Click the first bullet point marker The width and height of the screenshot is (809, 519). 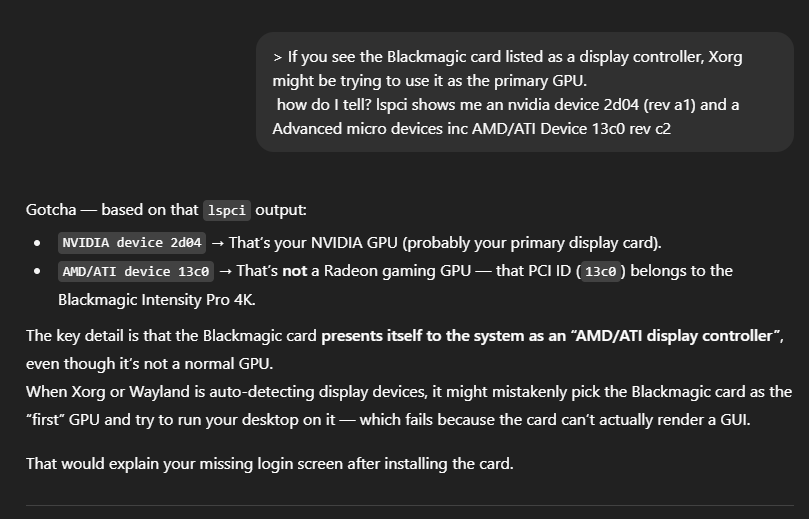[37, 243]
